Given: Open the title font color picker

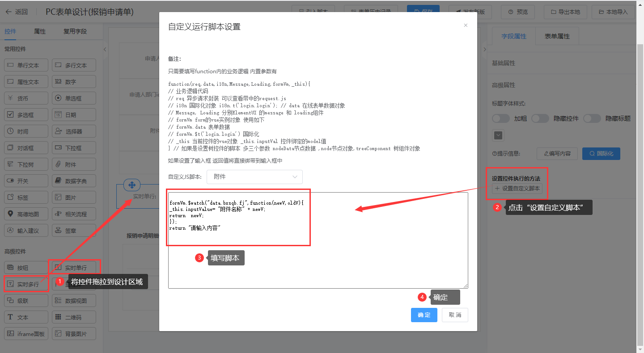Looking at the screenshot, I should tap(498, 135).
